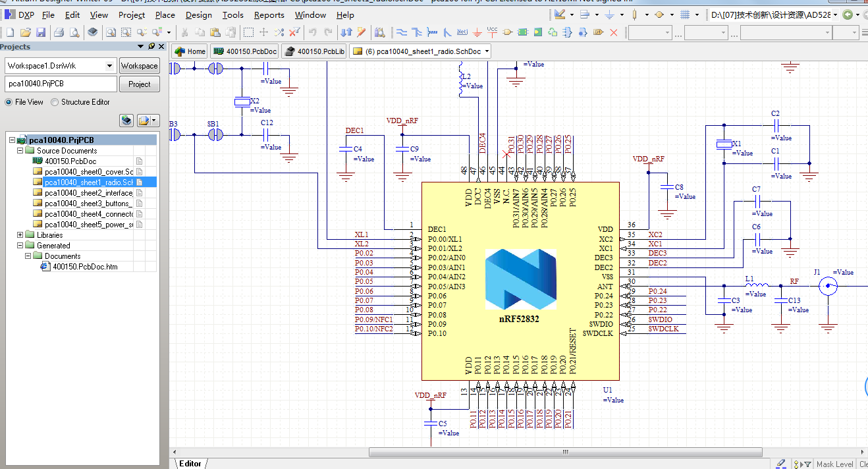
Task: Open an existing document via folder icon
Action: coord(26,32)
